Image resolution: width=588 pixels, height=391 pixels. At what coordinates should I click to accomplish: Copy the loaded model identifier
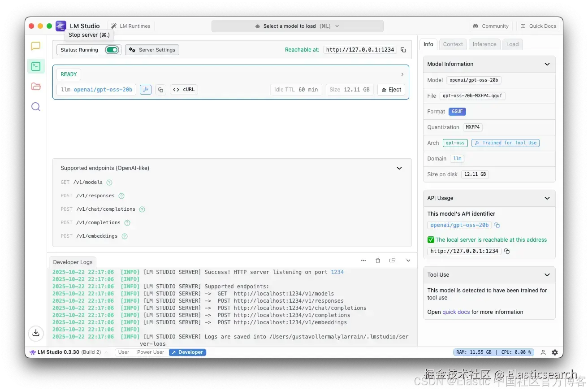click(160, 90)
